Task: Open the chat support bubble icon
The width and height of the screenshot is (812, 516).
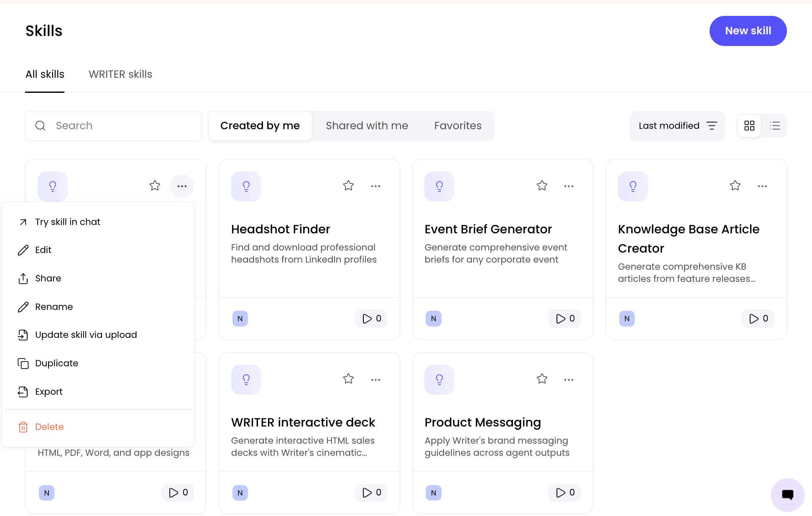Action: 788,495
